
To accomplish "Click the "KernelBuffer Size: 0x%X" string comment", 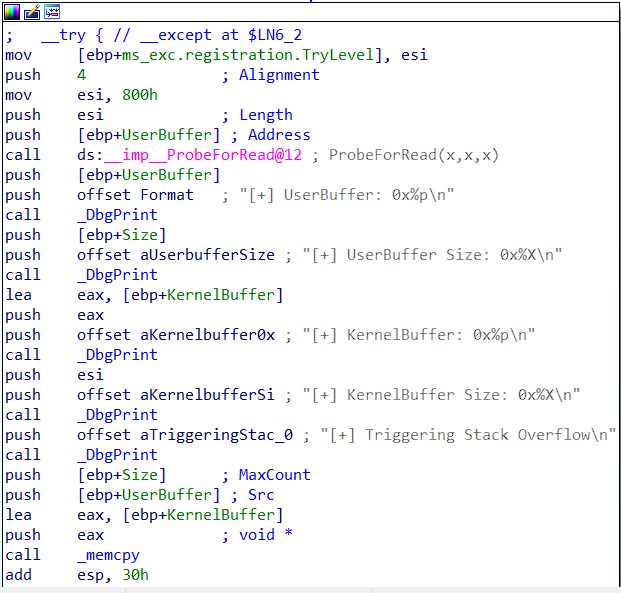I will pos(441,395).
